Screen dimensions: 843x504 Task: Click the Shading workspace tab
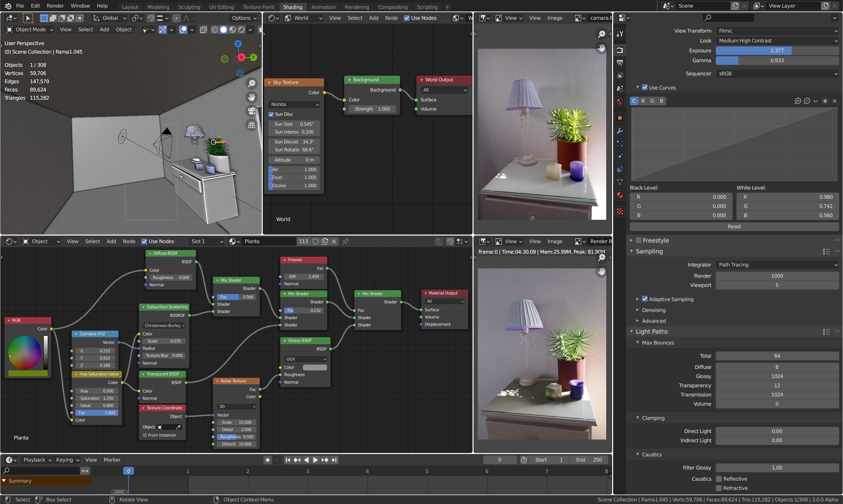(x=292, y=7)
